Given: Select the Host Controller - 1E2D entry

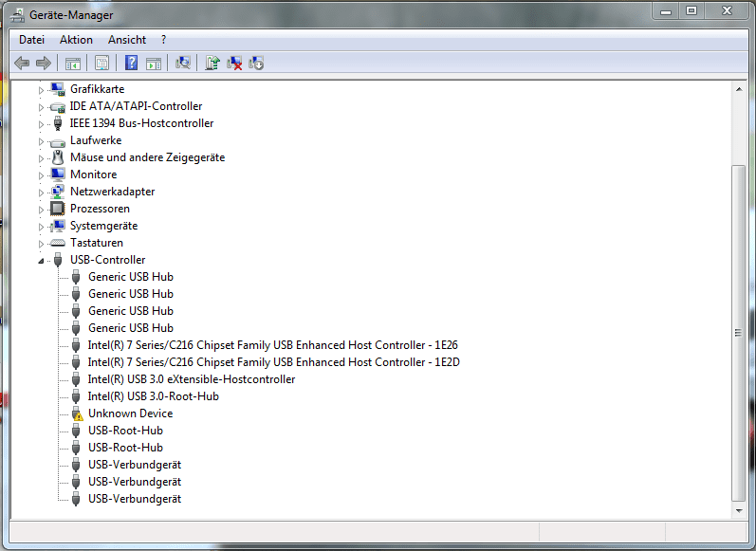Looking at the screenshot, I should point(273,362).
